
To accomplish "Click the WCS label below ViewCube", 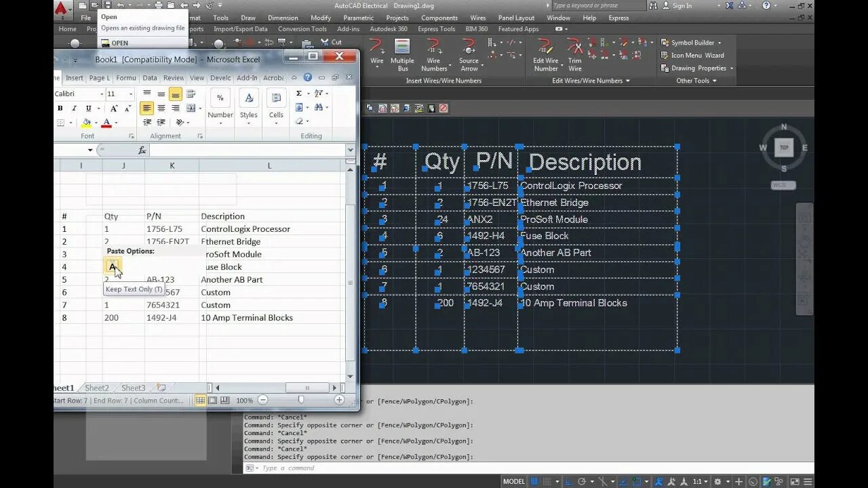I will 783,185.
